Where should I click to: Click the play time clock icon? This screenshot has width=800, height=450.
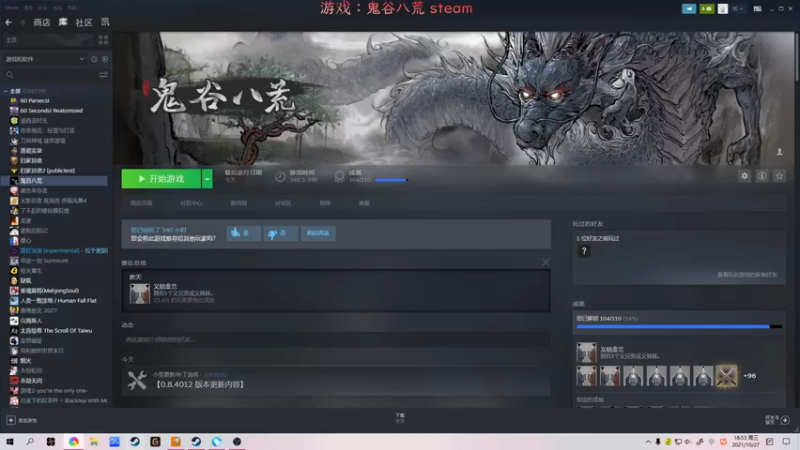point(280,177)
